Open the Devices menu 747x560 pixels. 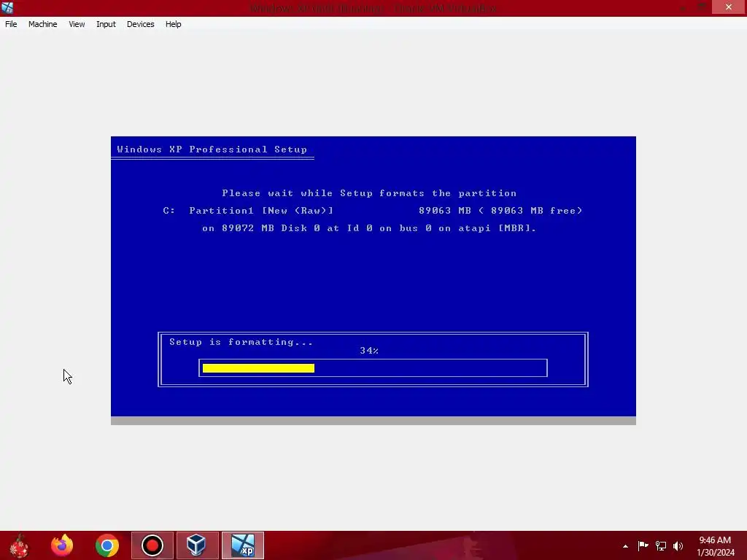141,24
